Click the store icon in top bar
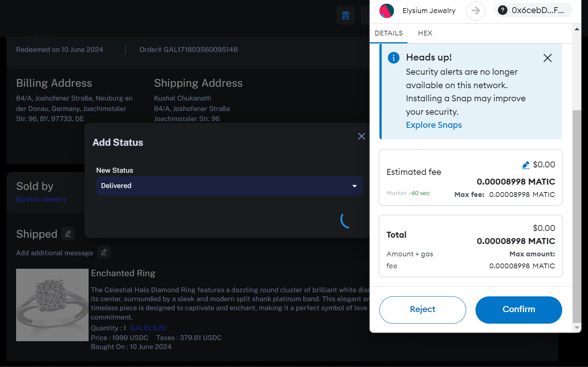 point(345,15)
